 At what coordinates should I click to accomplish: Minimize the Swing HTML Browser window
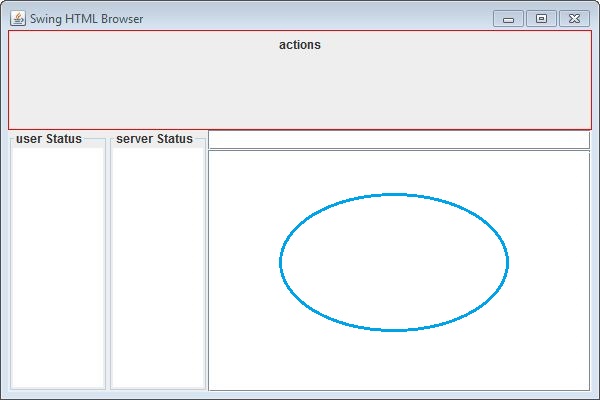508,18
